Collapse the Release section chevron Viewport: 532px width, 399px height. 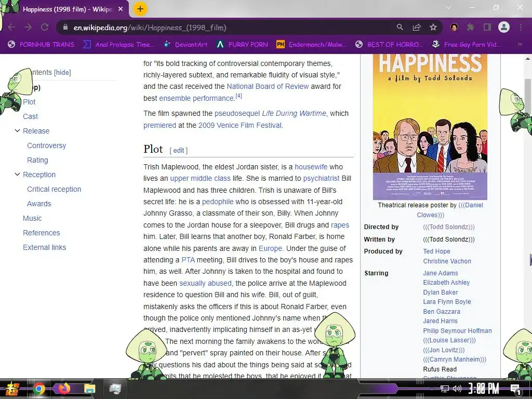(x=17, y=130)
